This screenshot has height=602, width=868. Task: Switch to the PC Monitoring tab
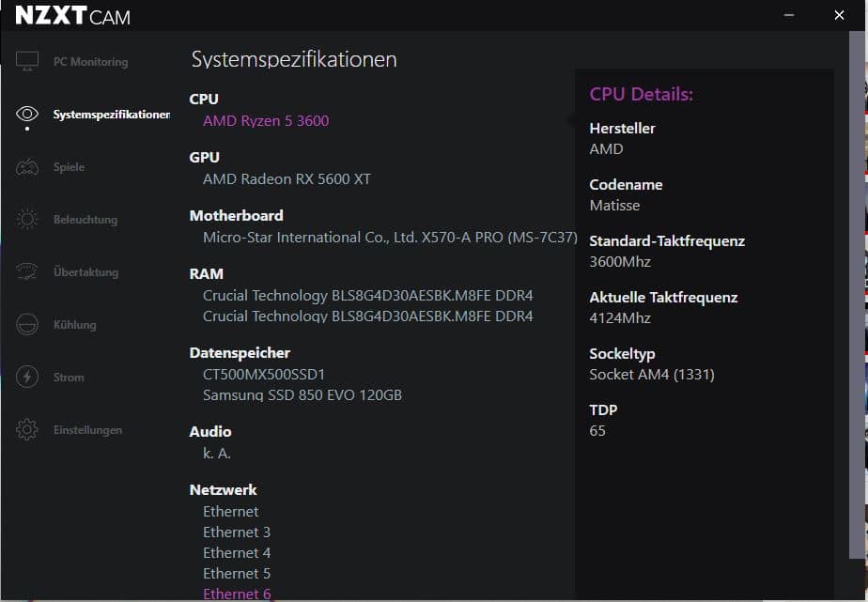tap(90, 62)
